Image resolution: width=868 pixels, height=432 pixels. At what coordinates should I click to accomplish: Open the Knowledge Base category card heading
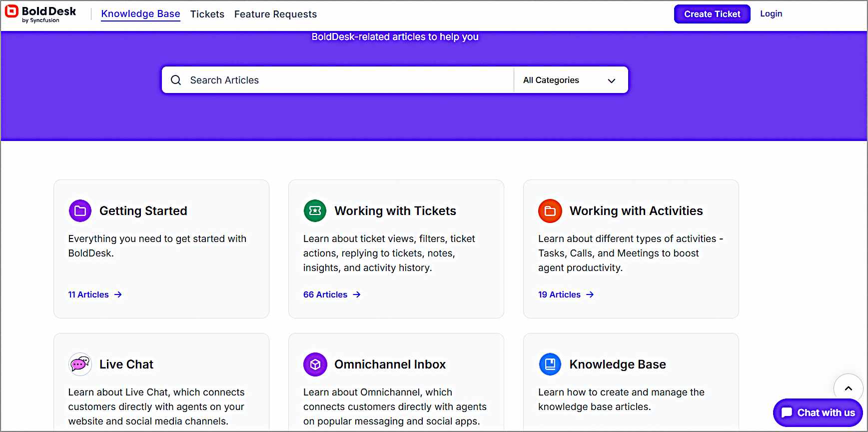point(618,364)
